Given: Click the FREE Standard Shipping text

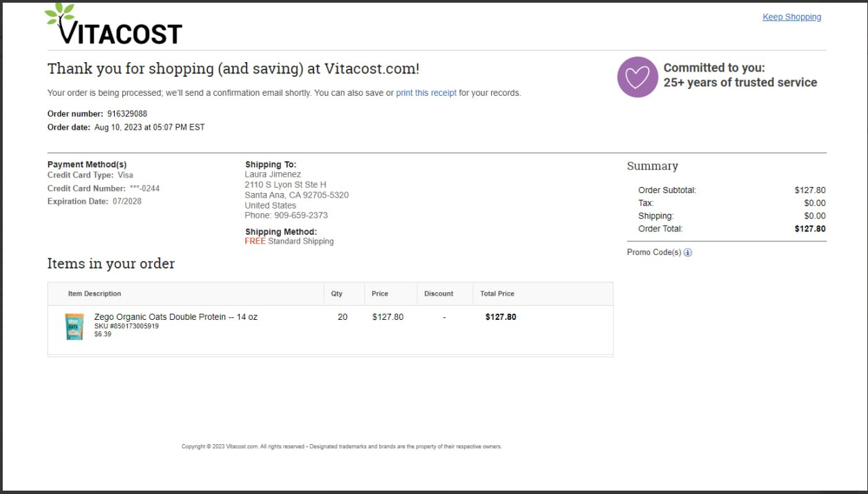Looking at the screenshot, I should 289,241.
